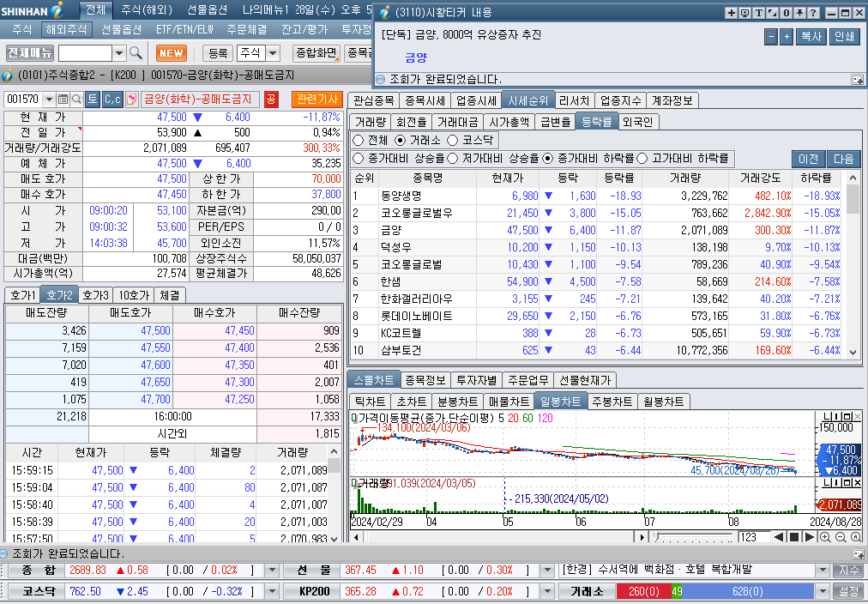Click the 123 bar count input field

(x=753, y=537)
